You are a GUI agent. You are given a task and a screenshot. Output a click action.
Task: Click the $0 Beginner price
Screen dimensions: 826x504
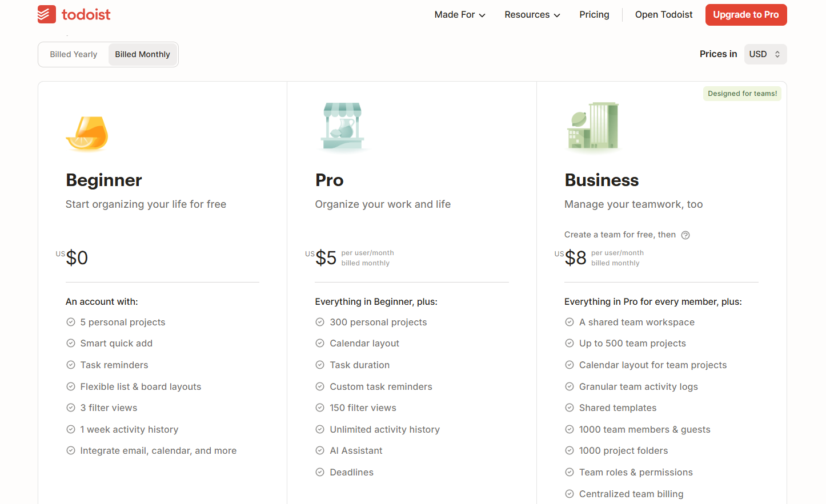point(77,258)
